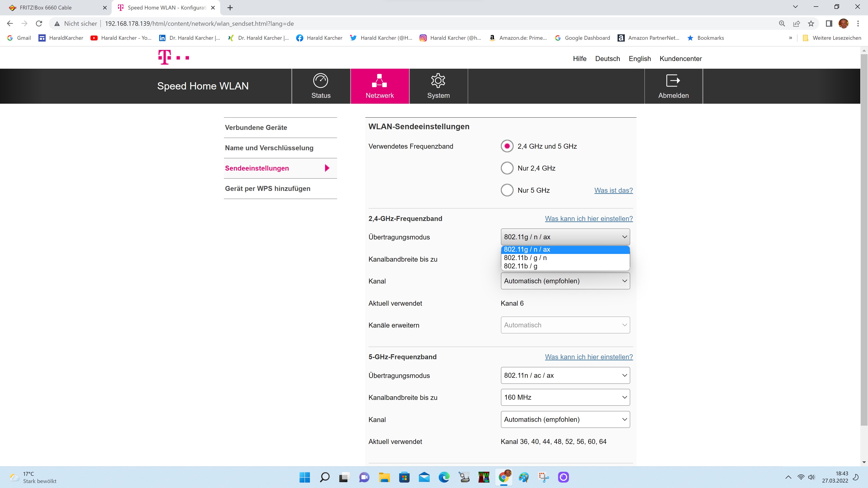This screenshot has width=868, height=488.
Task: Click the System gear icon
Action: (438, 80)
